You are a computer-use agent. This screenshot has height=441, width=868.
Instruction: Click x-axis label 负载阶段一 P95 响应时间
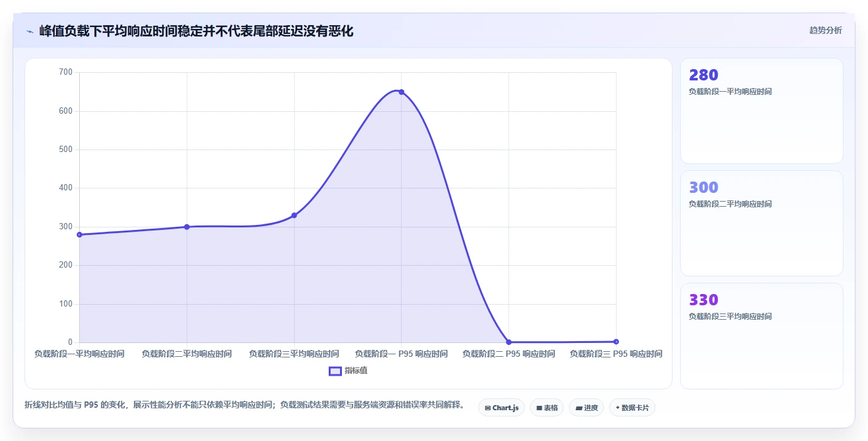[401, 354]
